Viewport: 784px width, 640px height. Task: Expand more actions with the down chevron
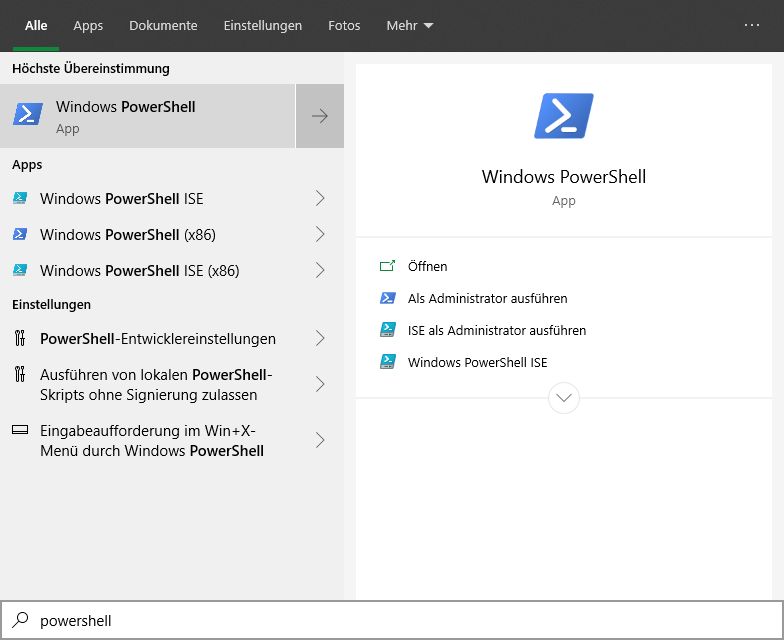coord(564,398)
